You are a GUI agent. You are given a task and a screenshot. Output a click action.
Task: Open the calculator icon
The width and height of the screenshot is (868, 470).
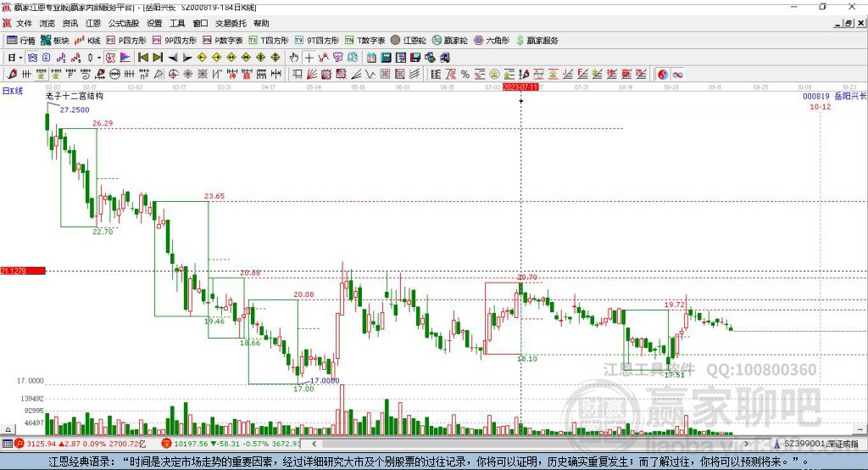pyautogui.click(x=386, y=58)
